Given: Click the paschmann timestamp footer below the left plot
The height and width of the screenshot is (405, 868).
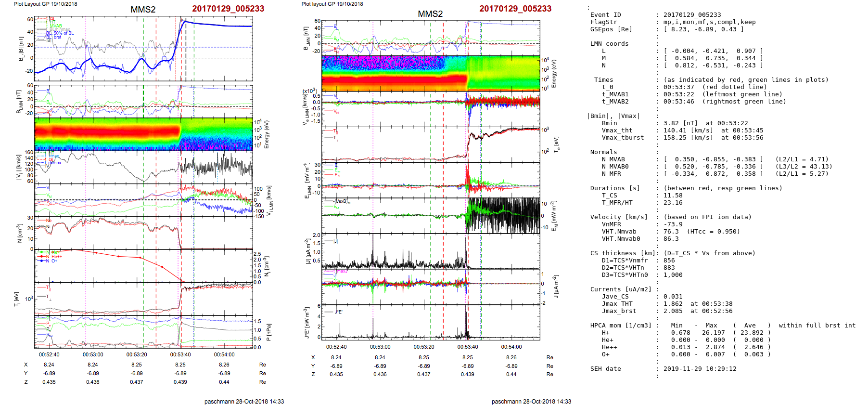Looking at the screenshot, I should coord(244,401).
